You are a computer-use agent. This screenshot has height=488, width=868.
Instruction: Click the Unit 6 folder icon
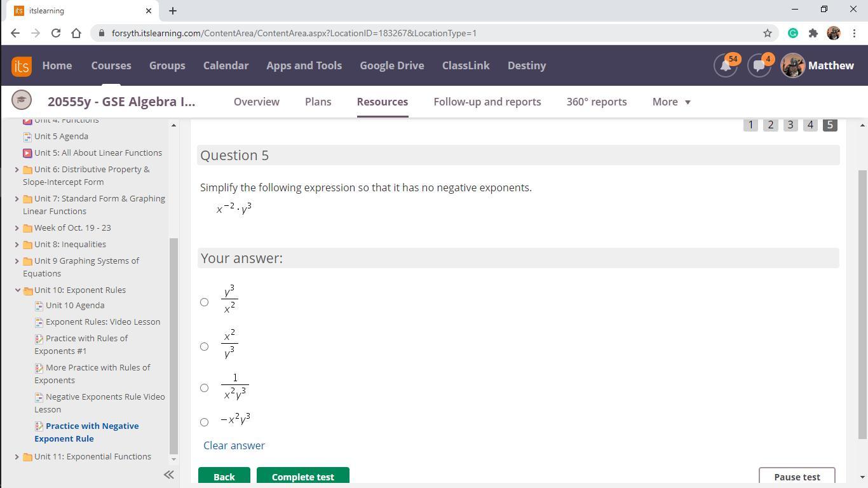click(x=27, y=170)
